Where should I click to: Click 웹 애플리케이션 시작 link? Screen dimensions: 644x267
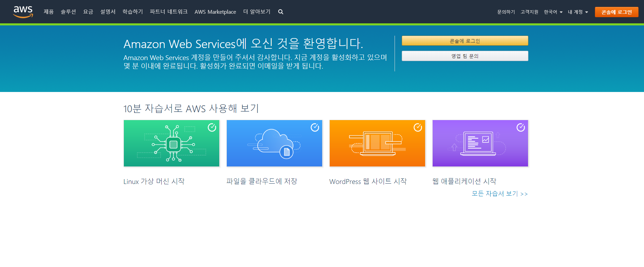[464, 181]
